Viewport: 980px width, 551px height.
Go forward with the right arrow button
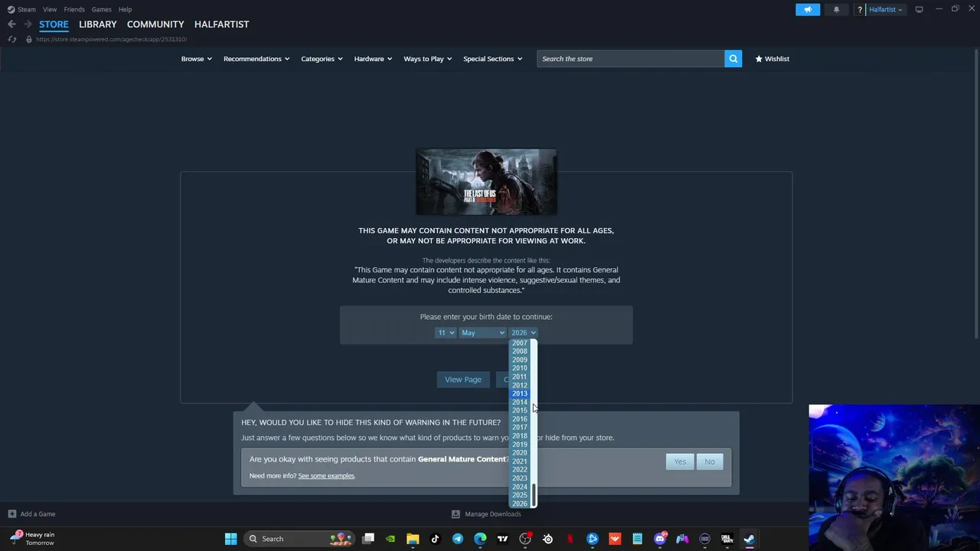coord(28,24)
